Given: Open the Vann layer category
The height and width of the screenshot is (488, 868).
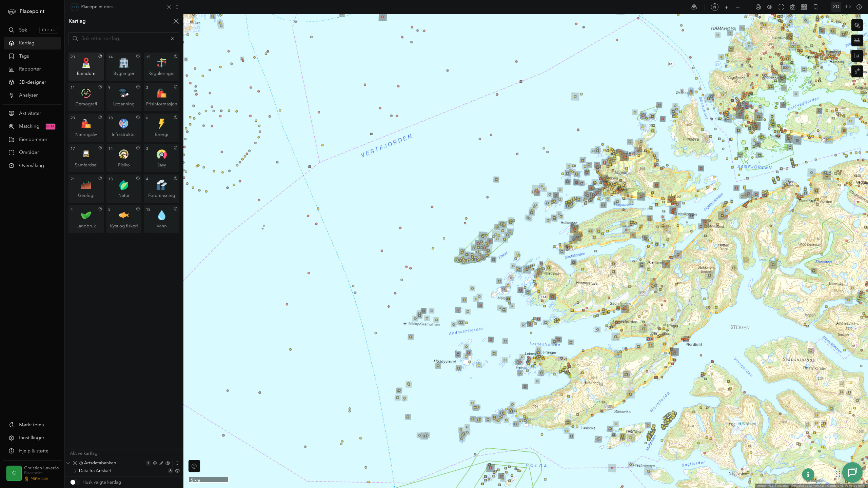Looking at the screenshot, I should tap(162, 219).
